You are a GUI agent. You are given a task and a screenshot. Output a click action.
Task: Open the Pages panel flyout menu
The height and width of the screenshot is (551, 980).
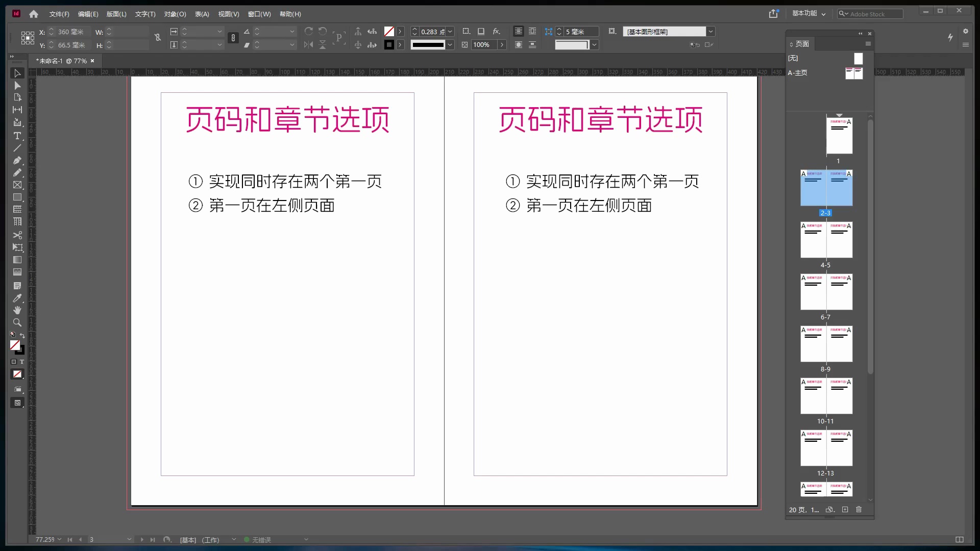point(868,44)
